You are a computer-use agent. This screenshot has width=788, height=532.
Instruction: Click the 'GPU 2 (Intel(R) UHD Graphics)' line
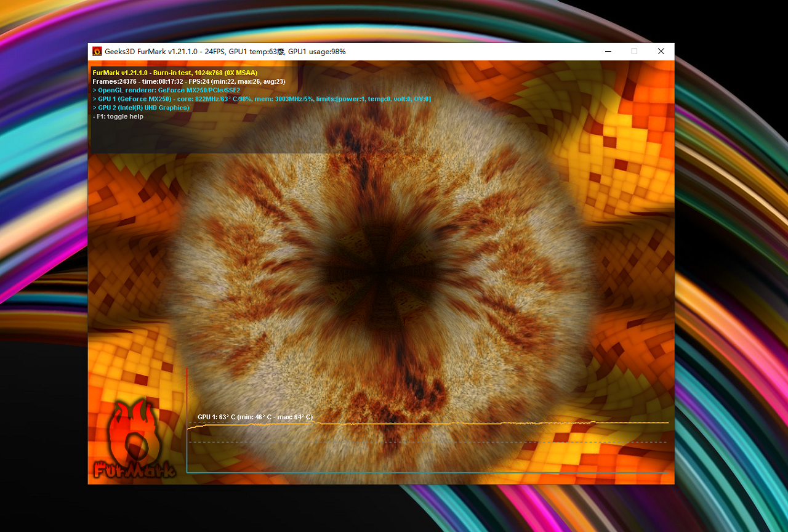(141, 108)
